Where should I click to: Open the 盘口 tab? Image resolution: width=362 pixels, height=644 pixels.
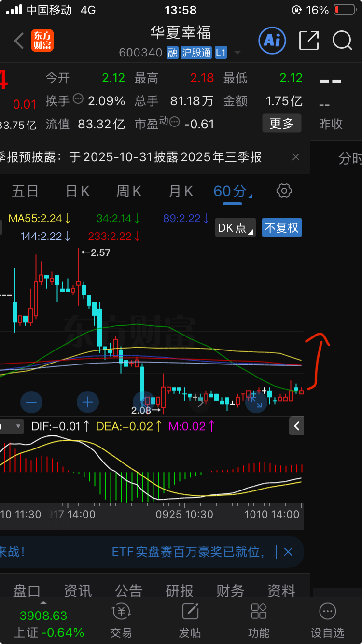pyautogui.click(x=27, y=590)
